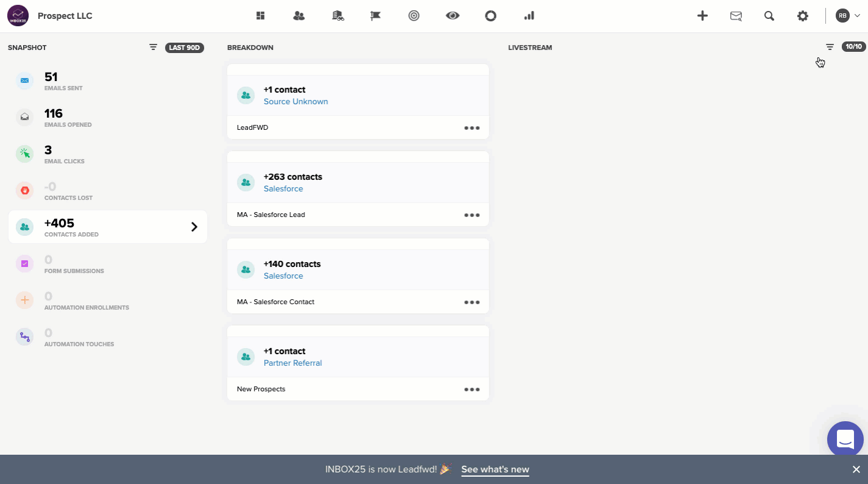Click the Automation Enrollments plus icon
The width and height of the screenshot is (868, 484).
click(24, 300)
